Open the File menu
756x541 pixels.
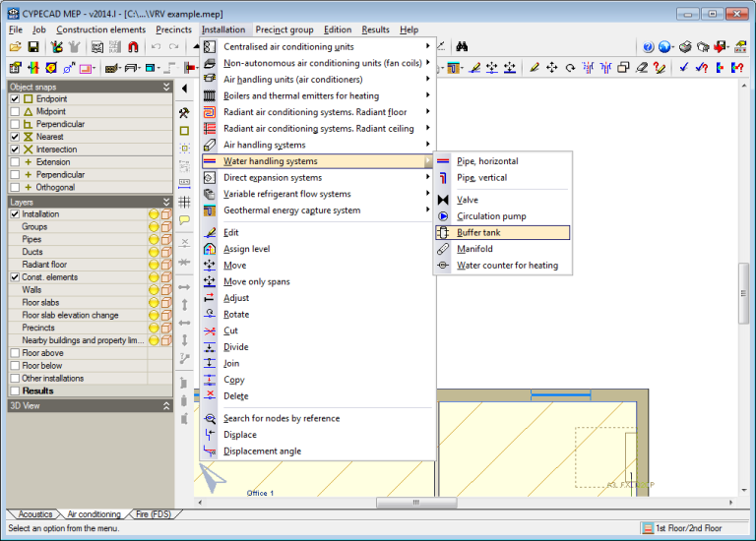click(16, 30)
